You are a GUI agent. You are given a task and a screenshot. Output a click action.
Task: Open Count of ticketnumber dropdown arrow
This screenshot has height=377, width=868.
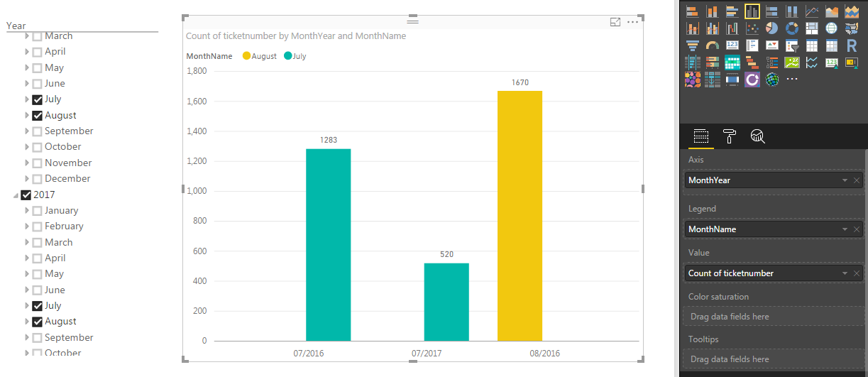click(845, 273)
